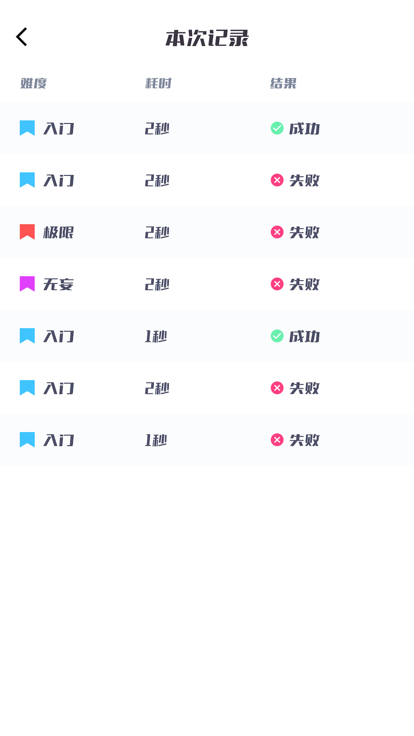The image size is (414, 736).
Task: Click the first row's blue bookmark icon
Action: coord(27,128)
